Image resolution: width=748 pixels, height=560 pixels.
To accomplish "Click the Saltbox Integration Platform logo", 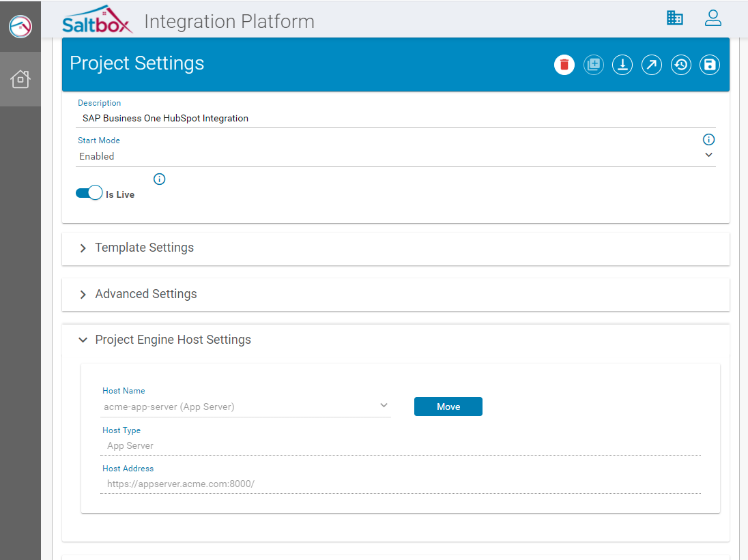I will [x=97, y=20].
